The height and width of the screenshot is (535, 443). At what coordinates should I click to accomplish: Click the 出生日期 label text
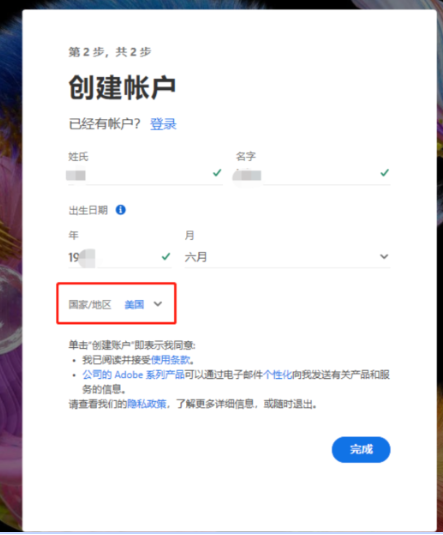click(x=88, y=210)
